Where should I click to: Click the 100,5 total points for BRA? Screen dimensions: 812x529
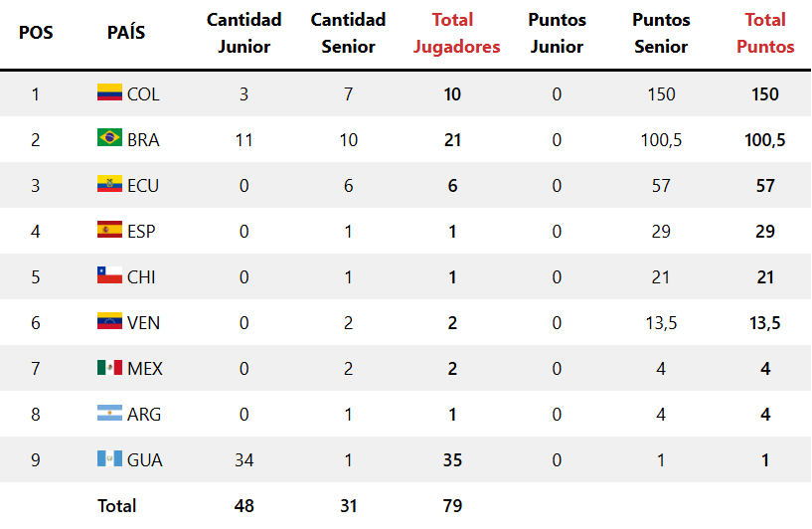point(765,140)
